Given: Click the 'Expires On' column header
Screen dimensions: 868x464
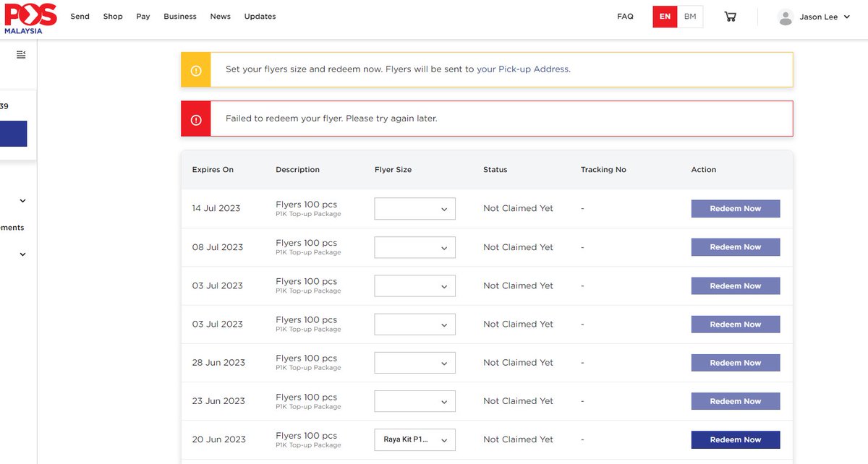Looking at the screenshot, I should click(x=213, y=170).
